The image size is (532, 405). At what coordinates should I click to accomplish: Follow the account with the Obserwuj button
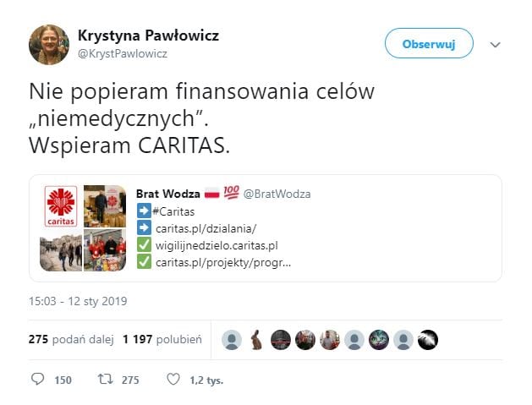[429, 43]
